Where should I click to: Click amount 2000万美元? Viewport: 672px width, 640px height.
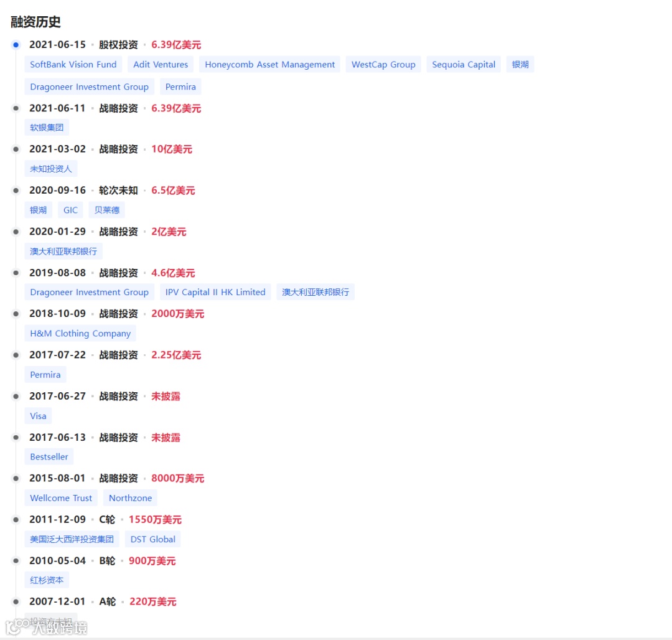tap(178, 314)
